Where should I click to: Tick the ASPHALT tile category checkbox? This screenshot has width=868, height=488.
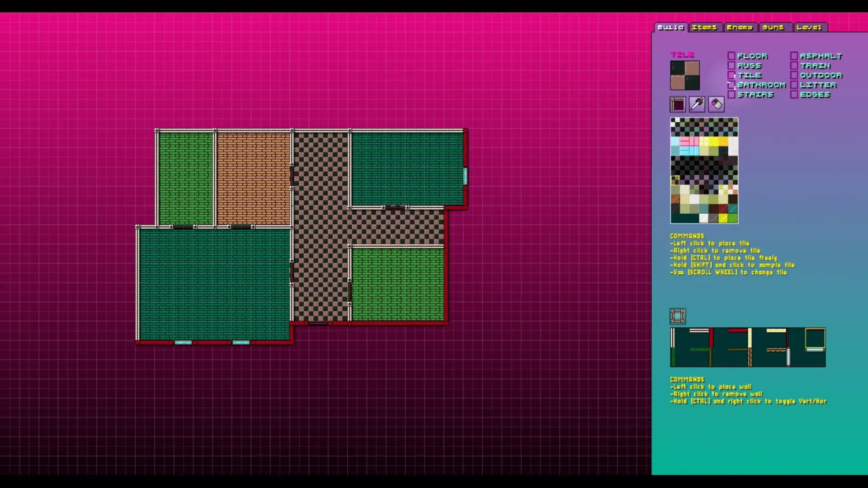coord(794,56)
